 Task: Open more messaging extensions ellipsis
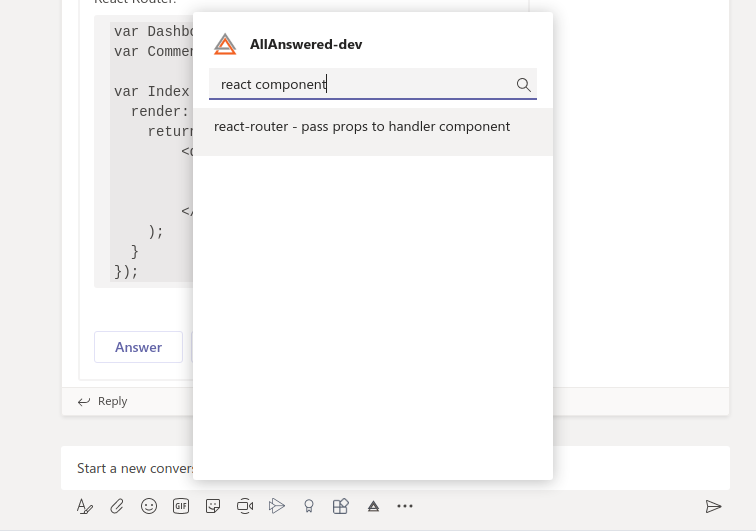[405, 506]
